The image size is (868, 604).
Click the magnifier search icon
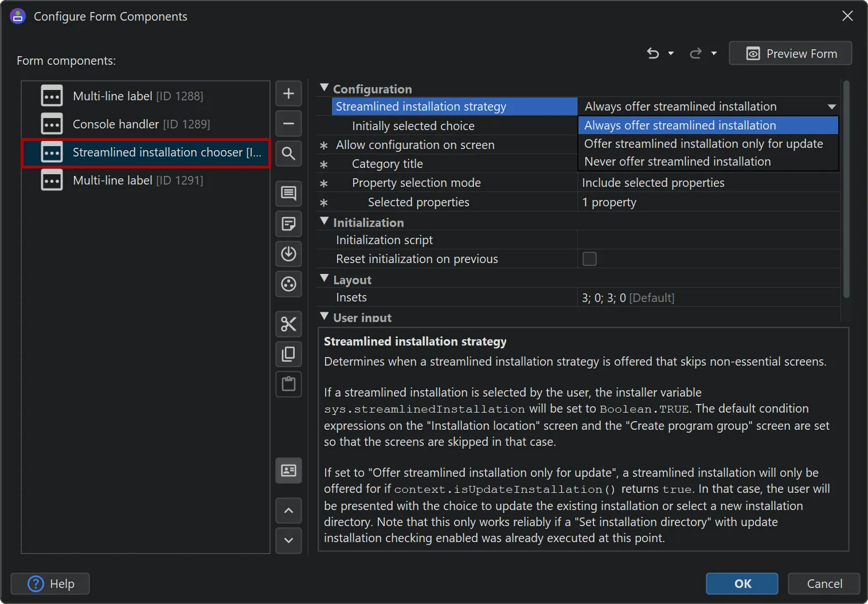288,154
